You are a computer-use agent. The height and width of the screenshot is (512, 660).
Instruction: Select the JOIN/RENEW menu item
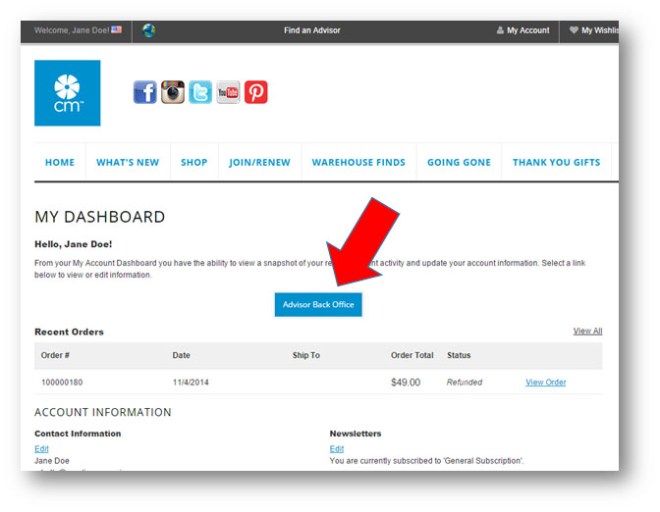pos(260,163)
